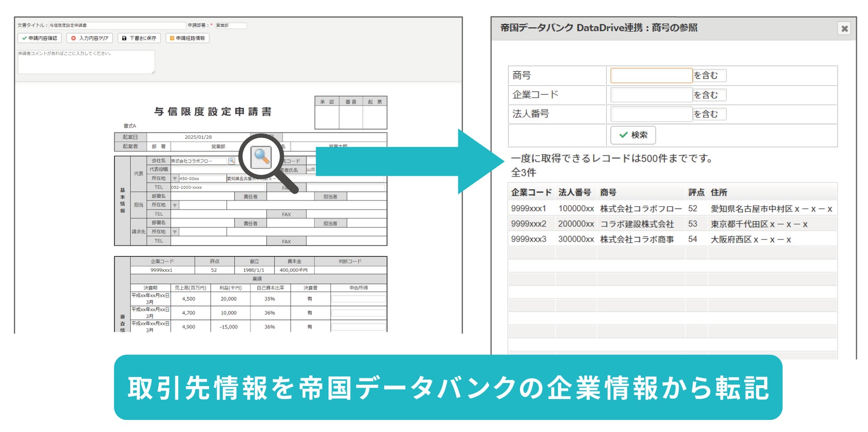Viewport: 868px width, 432px height.
Task: Click corporate number 300000xx in results
Action: pos(576,239)
